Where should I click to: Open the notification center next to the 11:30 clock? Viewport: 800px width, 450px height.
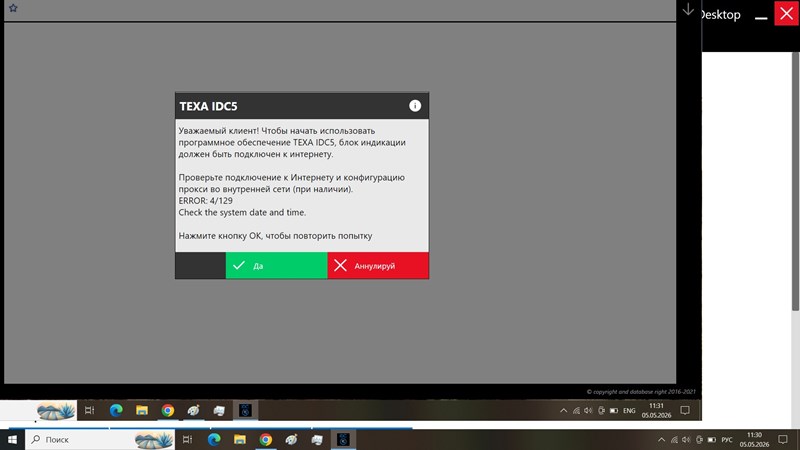point(783,439)
